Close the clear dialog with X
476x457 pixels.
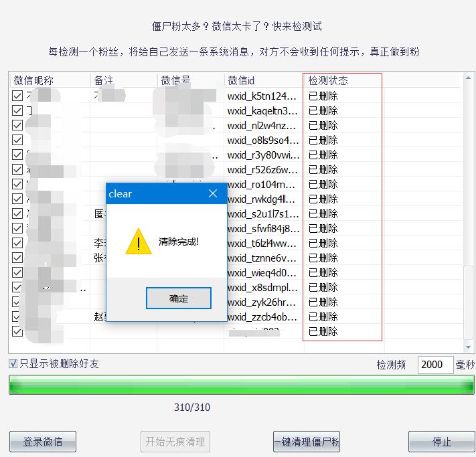click(x=213, y=193)
